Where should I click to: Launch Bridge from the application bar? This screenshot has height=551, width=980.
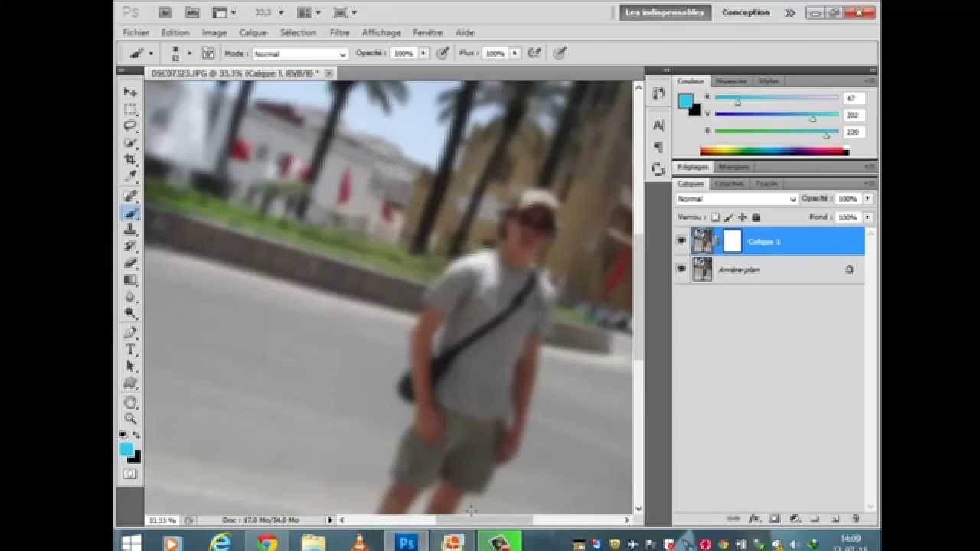pyautogui.click(x=165, y=12)
